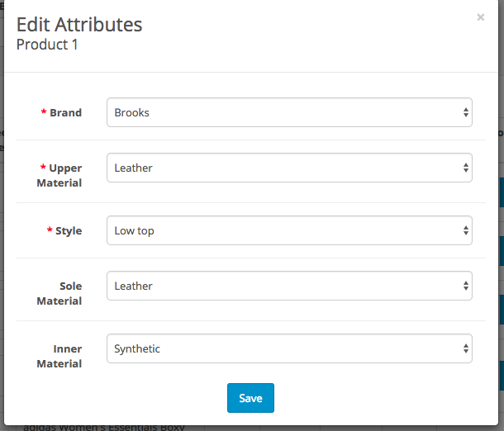
Task: Click the Sole Material dropdown arrows
Action: coord(466,286)
